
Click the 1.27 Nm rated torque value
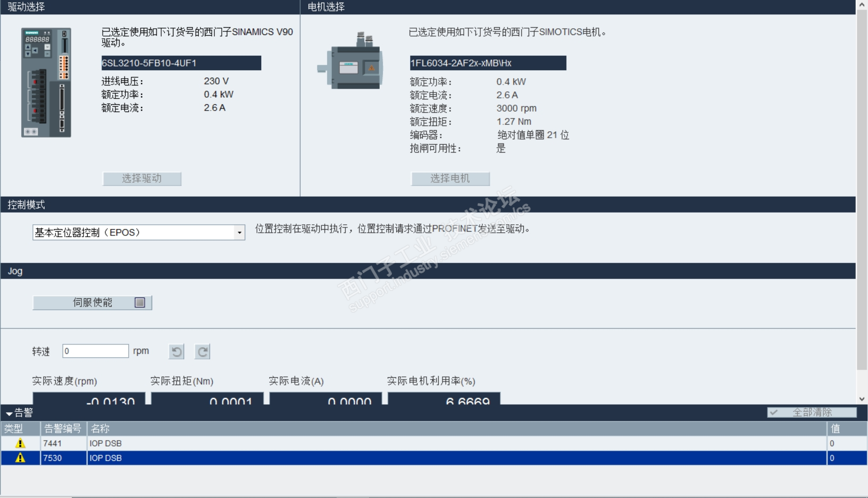click(x=514, y=121)
